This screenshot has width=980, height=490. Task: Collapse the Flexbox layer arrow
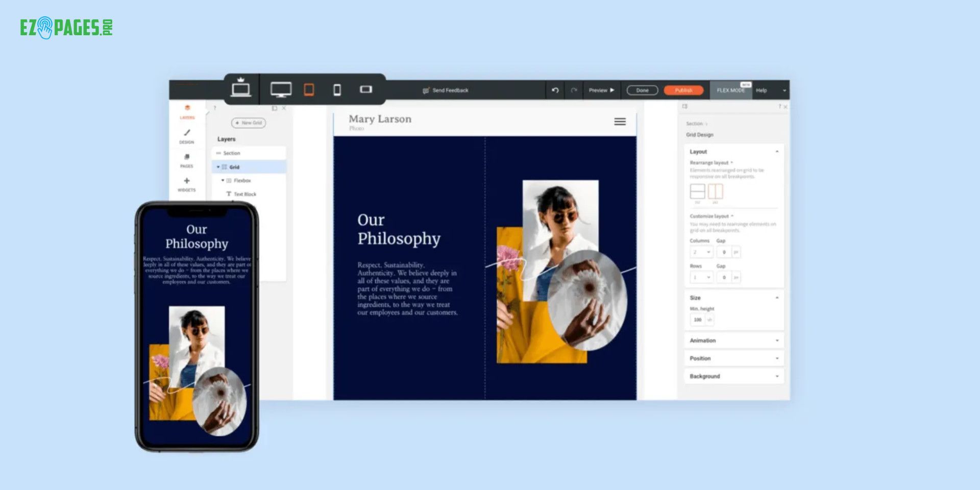[223, 181]
